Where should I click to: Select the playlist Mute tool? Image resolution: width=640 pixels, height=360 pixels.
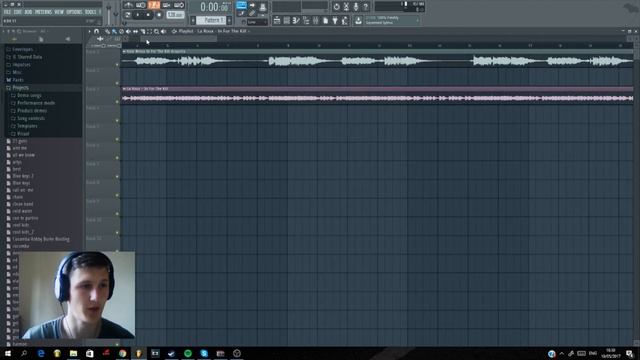(x=128, y=31)
